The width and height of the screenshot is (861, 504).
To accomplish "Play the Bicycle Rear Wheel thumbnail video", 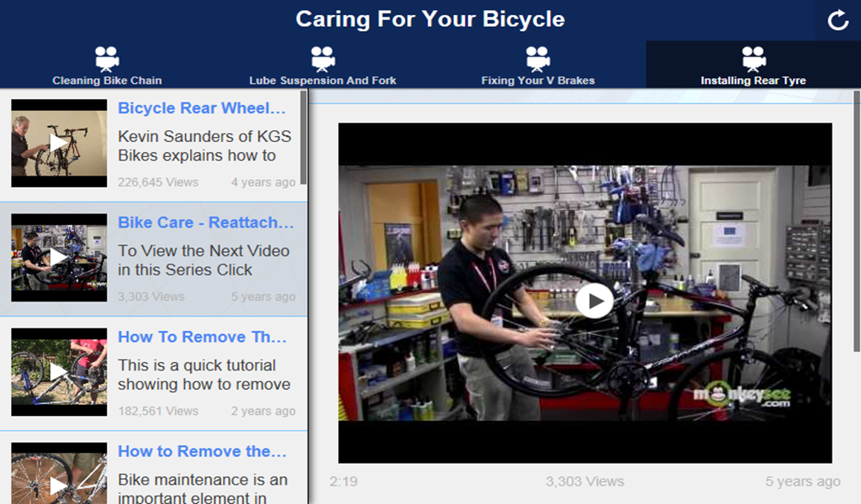I will [59, 143].
